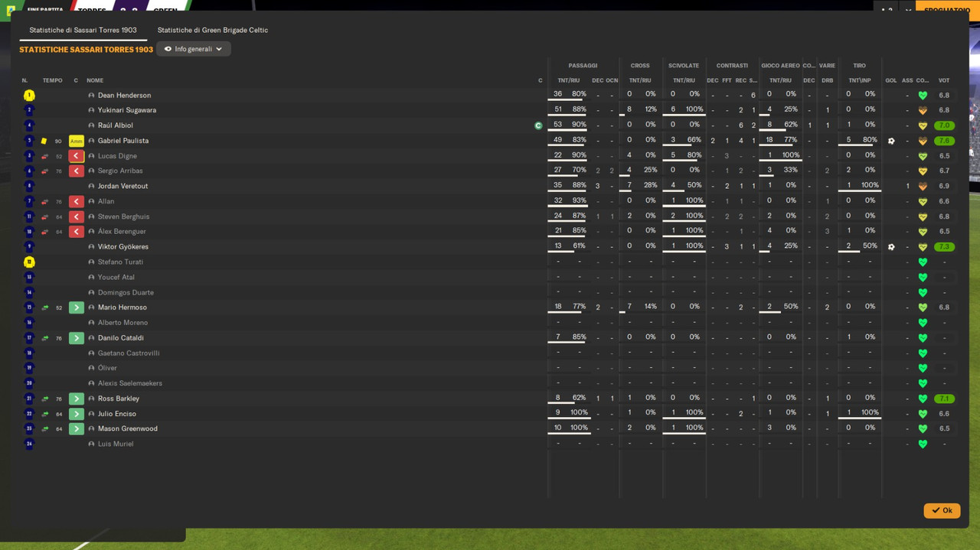
Task: Click the goal ball icon in Viktor Gyökeres's row
Action: (891, 247)
